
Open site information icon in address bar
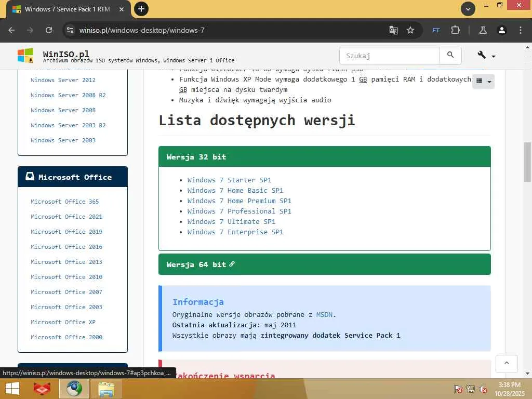pyautogui.click(x=70, y=30)
